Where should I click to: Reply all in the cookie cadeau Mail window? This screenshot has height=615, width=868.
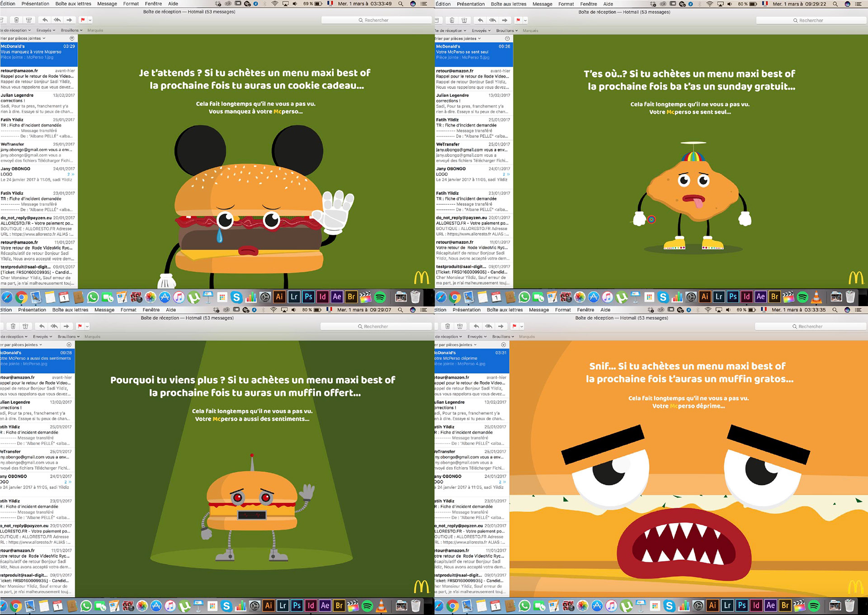57,20
